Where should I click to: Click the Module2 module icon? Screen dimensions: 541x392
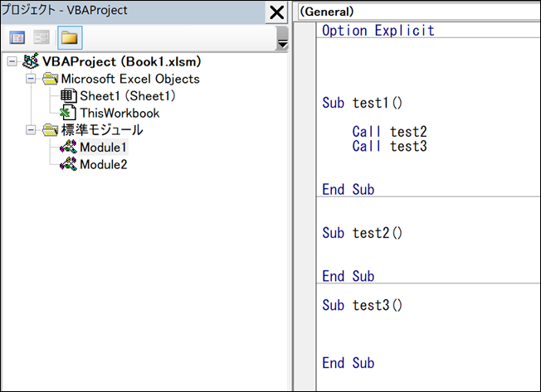tap(68, 164)
